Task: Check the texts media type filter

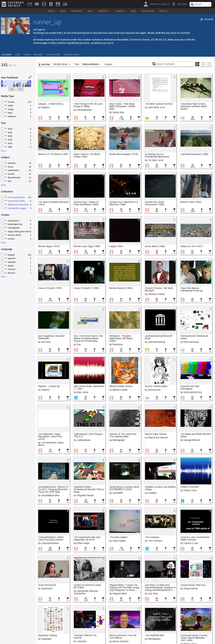Action: tap(2, 113)
